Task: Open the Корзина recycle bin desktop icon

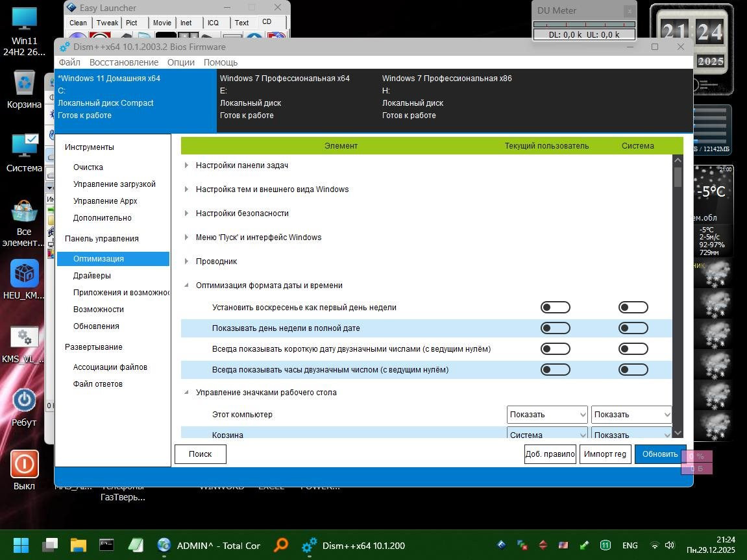Action: pyautogui.click(x=24, y=90)
